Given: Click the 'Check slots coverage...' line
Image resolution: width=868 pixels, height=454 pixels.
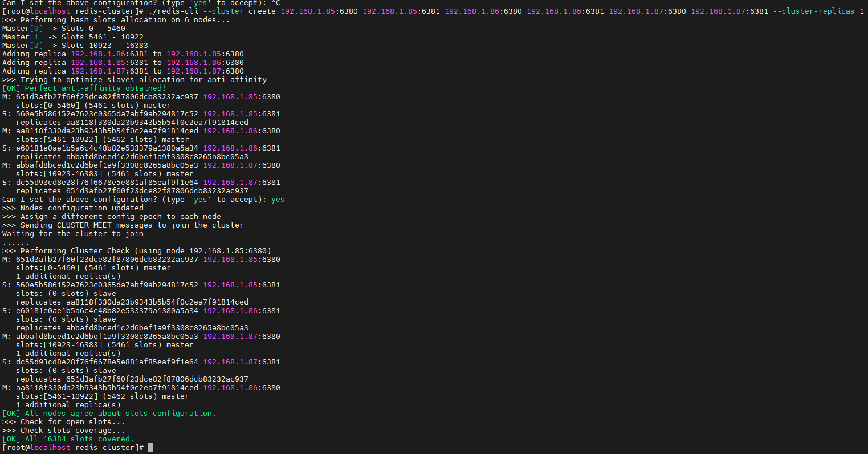Looking at the screenshot, I should [x=65, y=431].
